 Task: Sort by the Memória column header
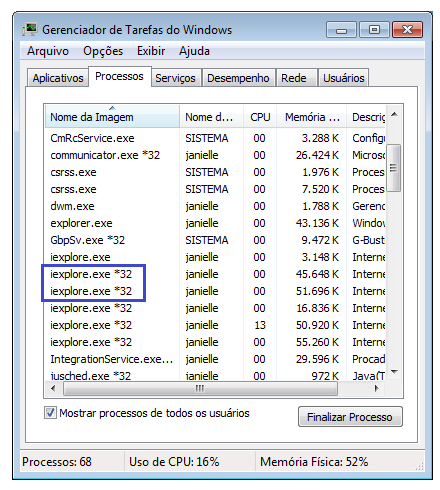(312, 117)
